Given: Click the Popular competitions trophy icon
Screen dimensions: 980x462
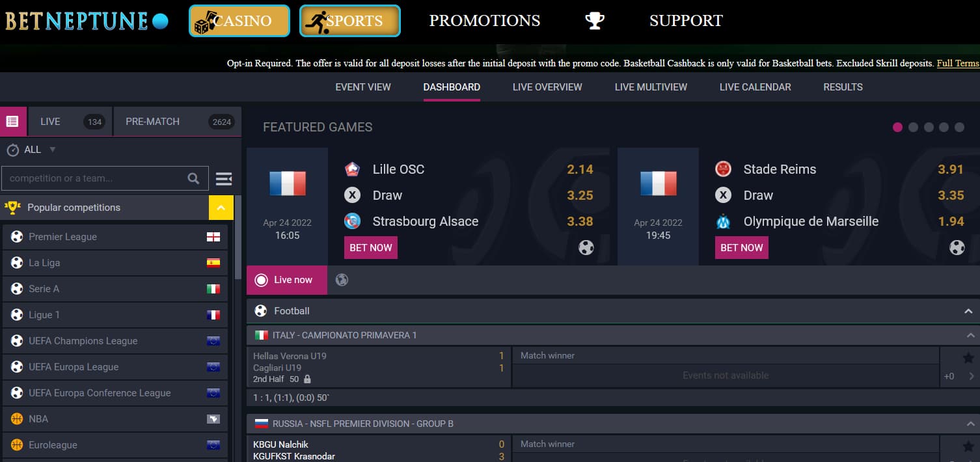Looking at the screenshot, I should (x=12, y=208).
